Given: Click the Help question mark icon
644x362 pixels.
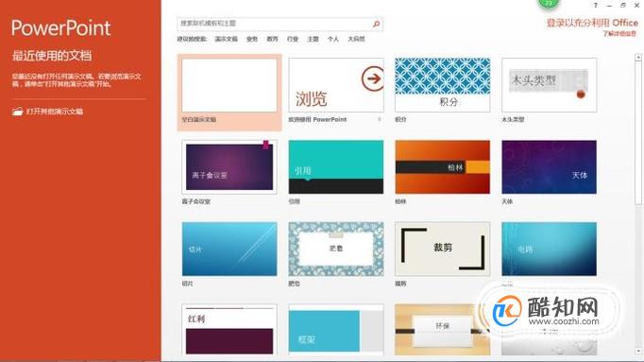Looking at the screenshot, I should click(x=596, y=6).
